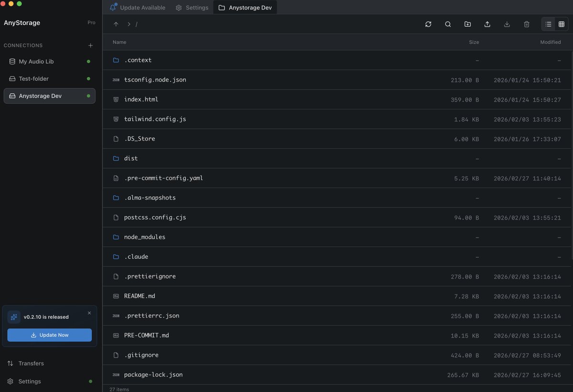
Task: Select Test-folder connection
Action: coord(50,79)
